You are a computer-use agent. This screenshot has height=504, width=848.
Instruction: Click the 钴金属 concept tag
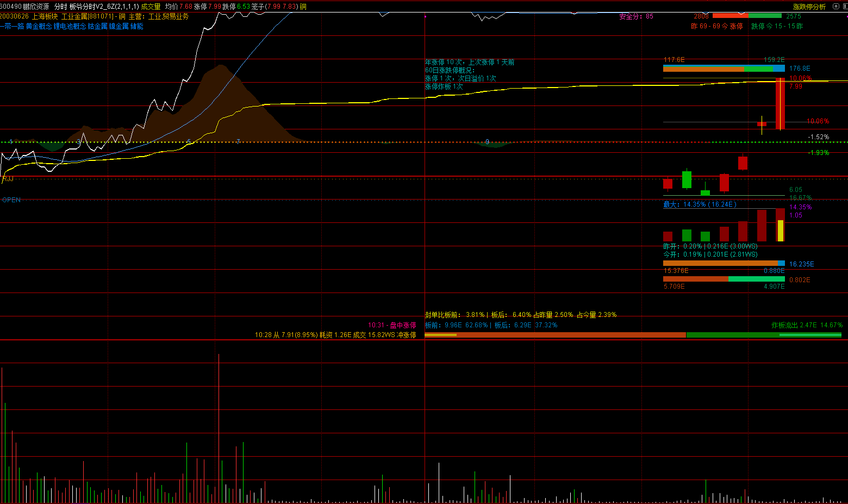click(x=97, y=26)
